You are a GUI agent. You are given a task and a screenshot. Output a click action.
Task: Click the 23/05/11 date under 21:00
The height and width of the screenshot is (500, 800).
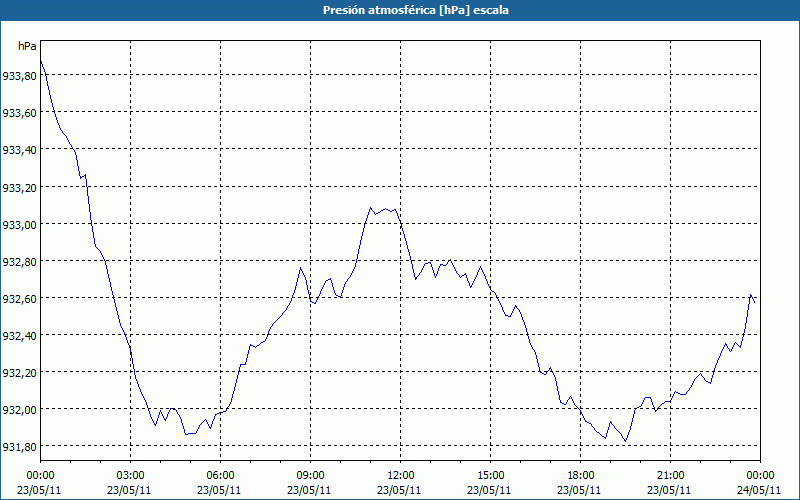669,490
